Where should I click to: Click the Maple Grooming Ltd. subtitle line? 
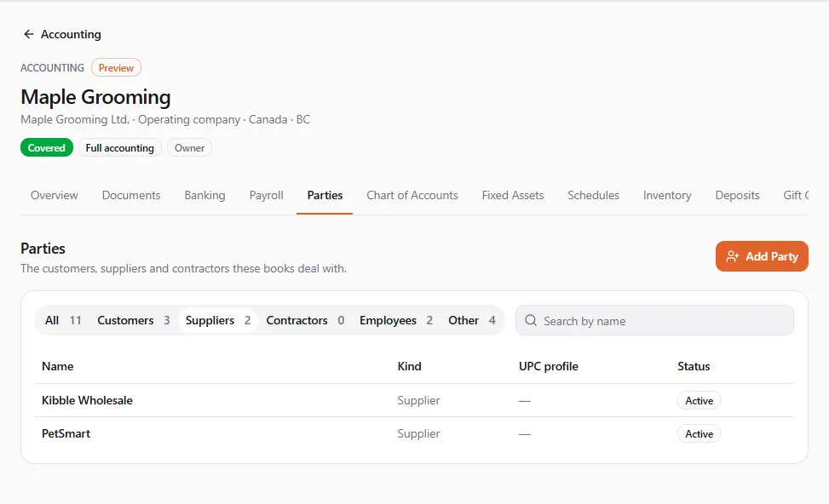point(165,120)
